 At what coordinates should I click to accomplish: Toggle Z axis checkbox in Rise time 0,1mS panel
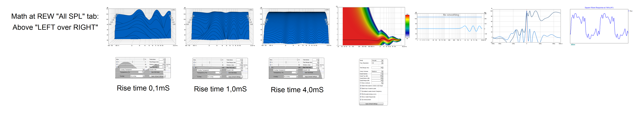[x=117, y=67]
